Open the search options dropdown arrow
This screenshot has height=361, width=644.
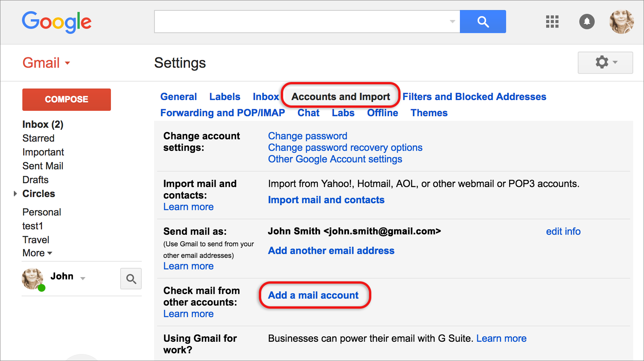pos(452,22)
